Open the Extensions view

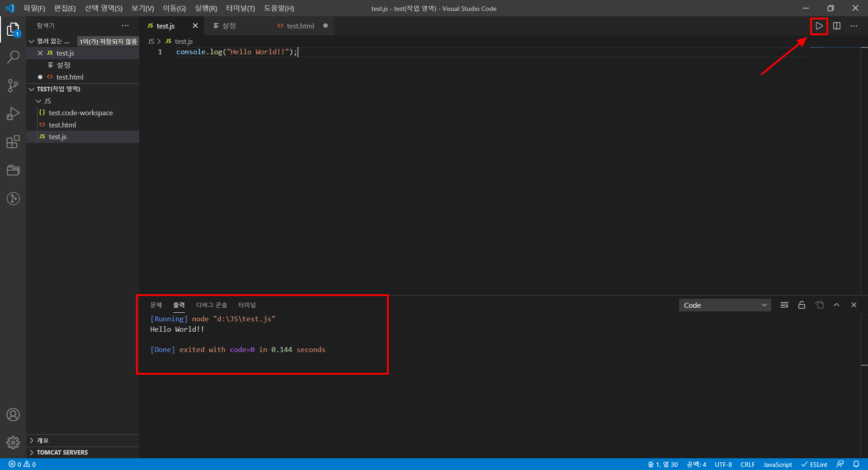[13, 142]
